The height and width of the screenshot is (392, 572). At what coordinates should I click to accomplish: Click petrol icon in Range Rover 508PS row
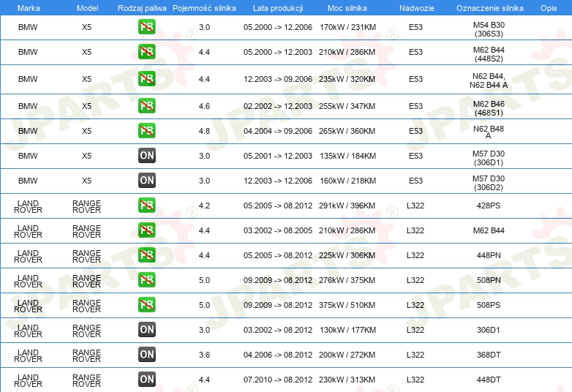(x=146, y=304)
